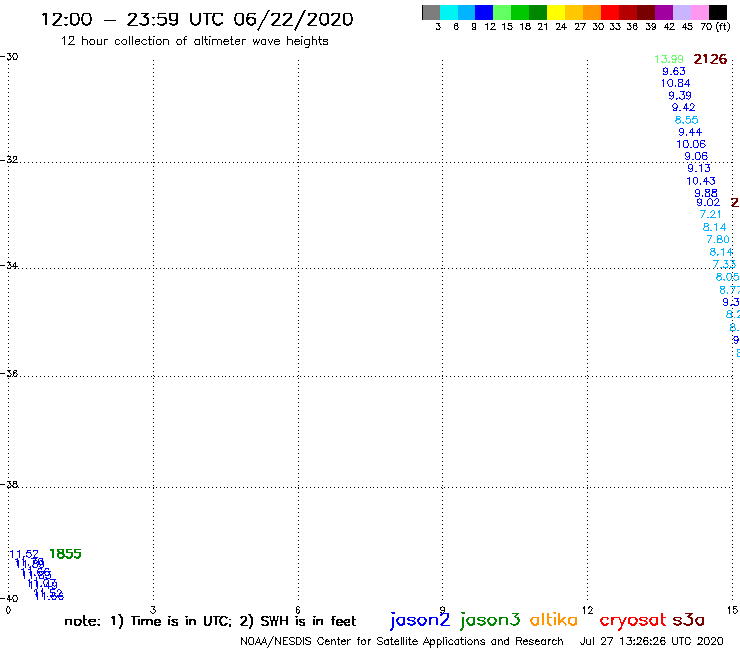Click the '12:00 – 23:59 UTC 06/22/2020' title

pyautogui.click(x=197, y=19)
